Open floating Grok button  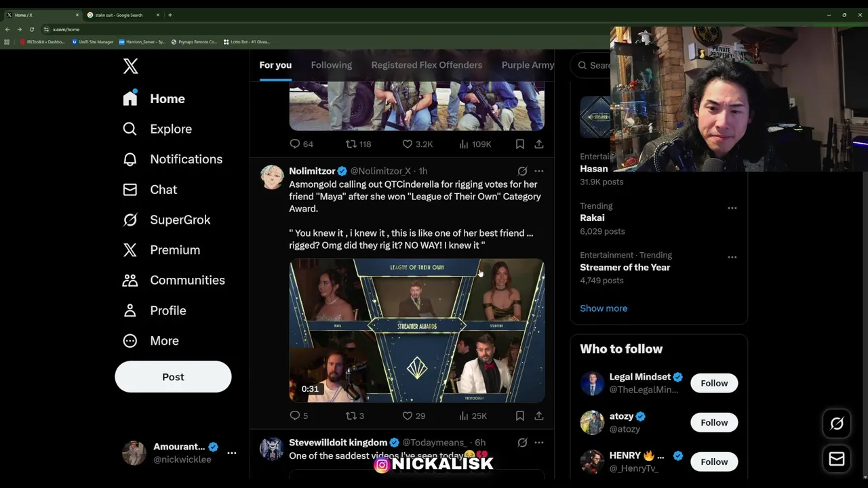837,424
